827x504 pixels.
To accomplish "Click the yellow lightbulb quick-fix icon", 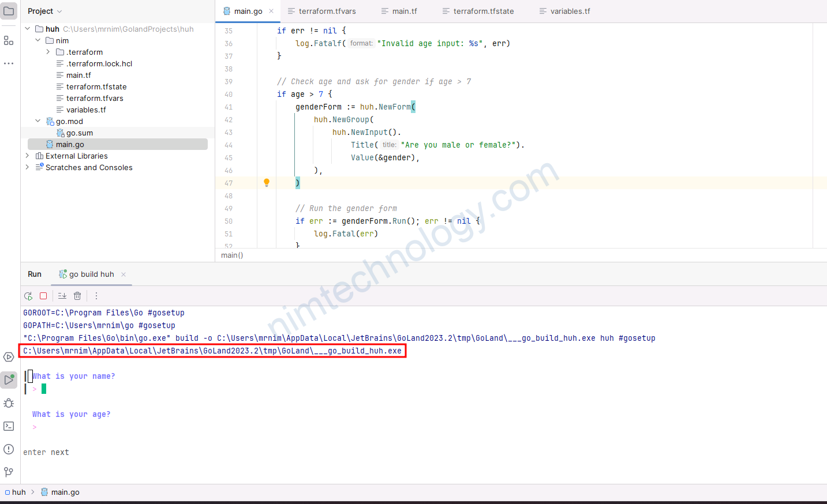I will [267, 183].
